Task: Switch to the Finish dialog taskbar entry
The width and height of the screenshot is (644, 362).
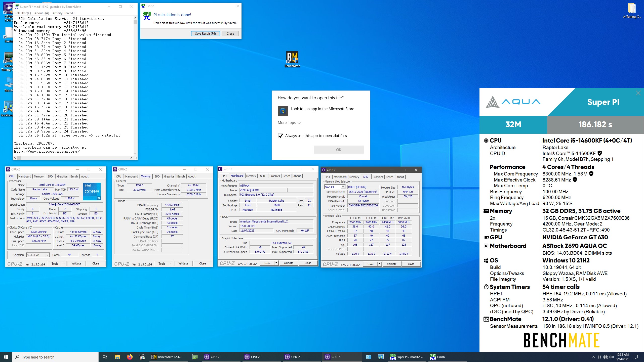Action: (447, 357)
